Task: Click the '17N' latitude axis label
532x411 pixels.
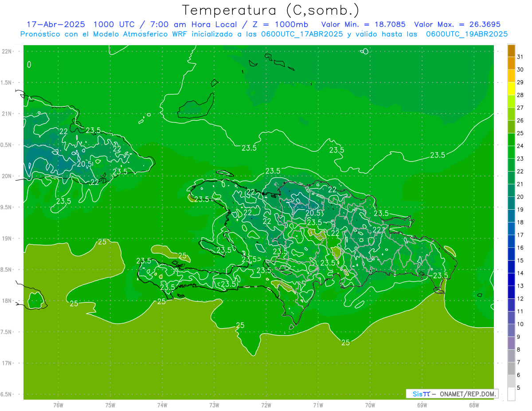Action: pyautogui.click(x=7, y=363)
